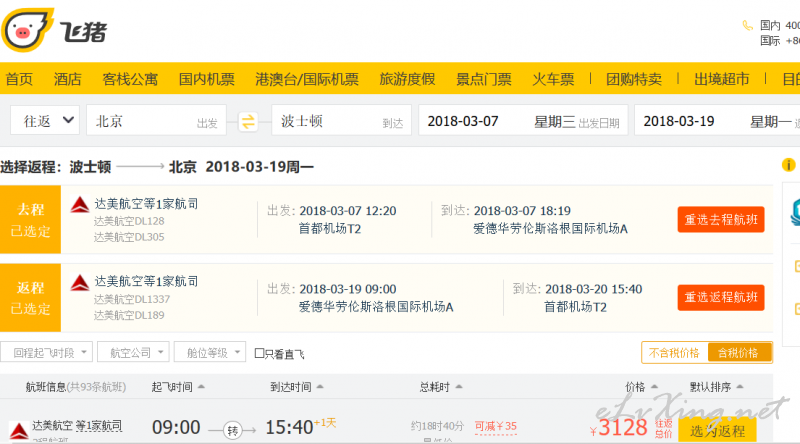Open 景点门票 menu item
The image size is (800, 444).
[484, 79]
